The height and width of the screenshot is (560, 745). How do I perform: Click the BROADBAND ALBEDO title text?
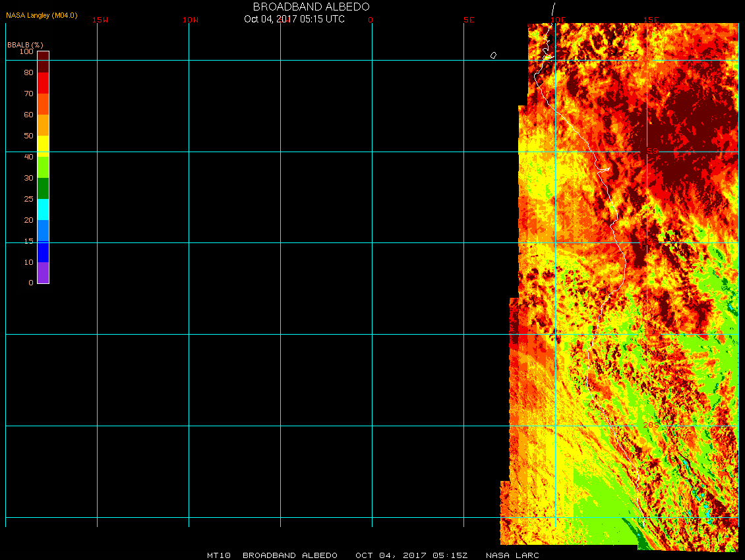tap(311, 7)
